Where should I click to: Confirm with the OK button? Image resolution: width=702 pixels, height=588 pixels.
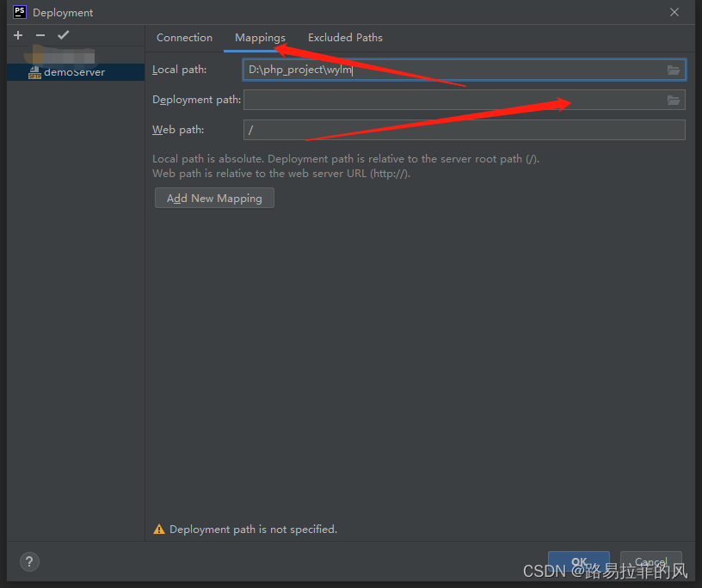pos(579,561)
